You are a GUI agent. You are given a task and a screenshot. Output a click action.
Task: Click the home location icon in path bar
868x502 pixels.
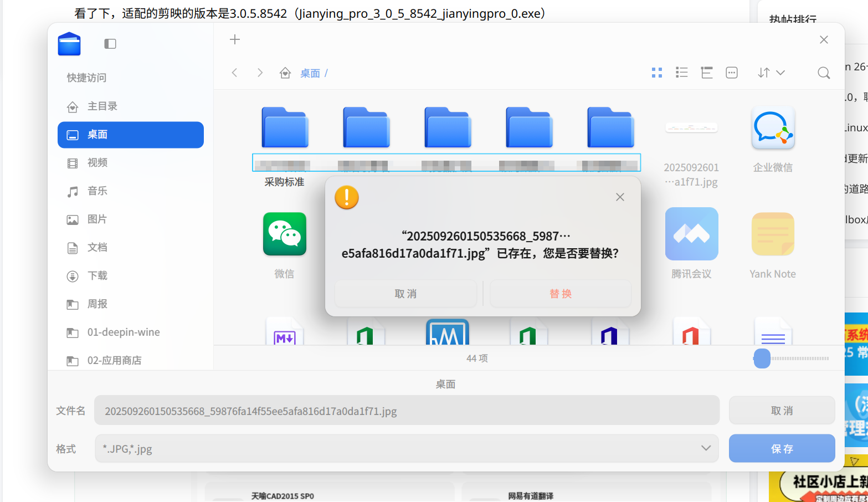pos(285,73)
